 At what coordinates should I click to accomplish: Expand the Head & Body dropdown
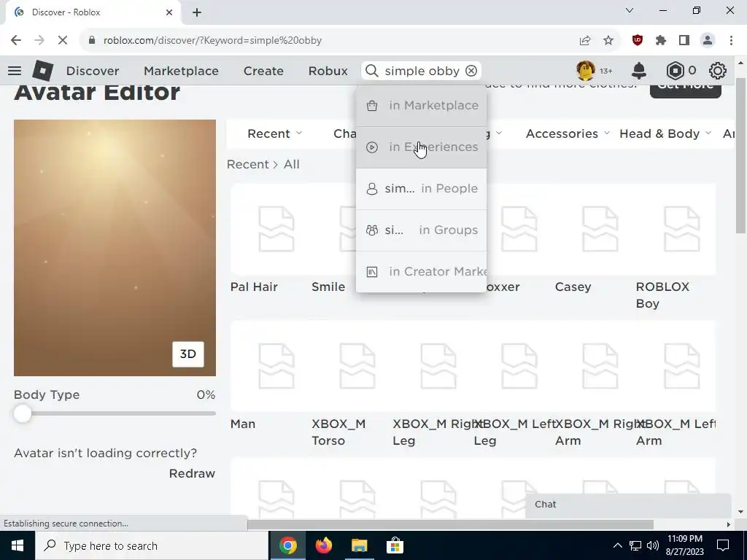(665, 134)
